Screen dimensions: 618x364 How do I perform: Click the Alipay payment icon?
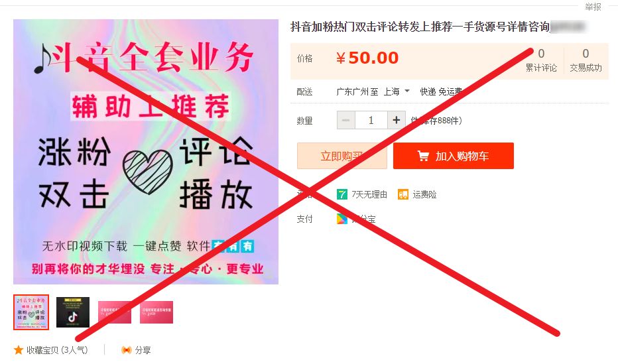point(341,219)
